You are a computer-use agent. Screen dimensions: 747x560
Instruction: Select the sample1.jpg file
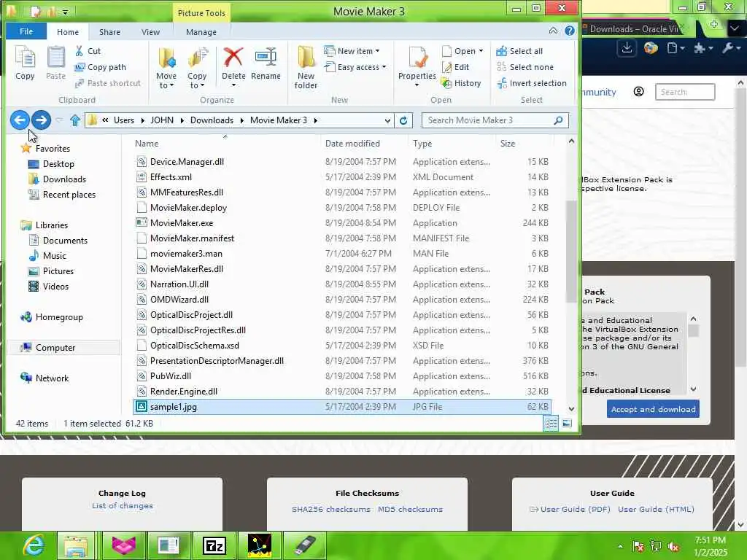pos(341,407)
